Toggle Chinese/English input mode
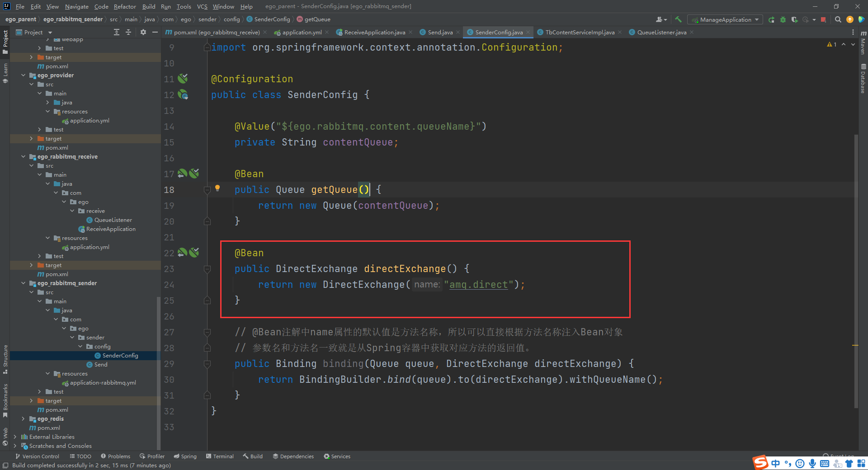 [x=776, y=463]
